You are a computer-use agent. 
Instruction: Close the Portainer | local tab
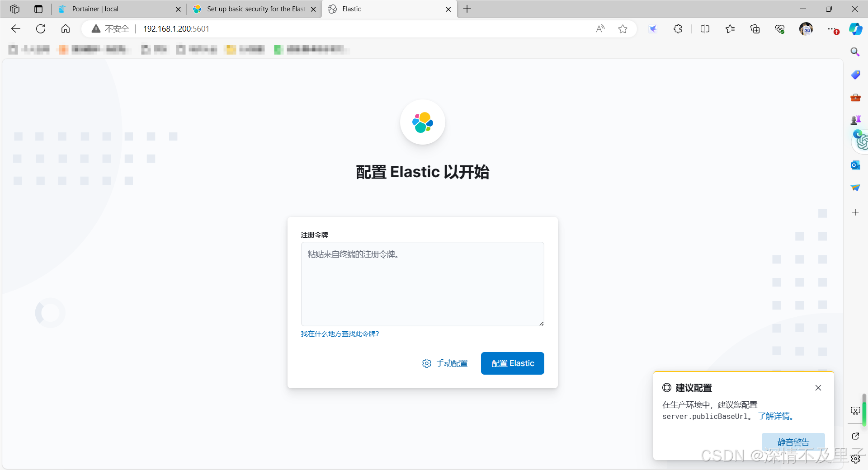[x=178, y=9]
